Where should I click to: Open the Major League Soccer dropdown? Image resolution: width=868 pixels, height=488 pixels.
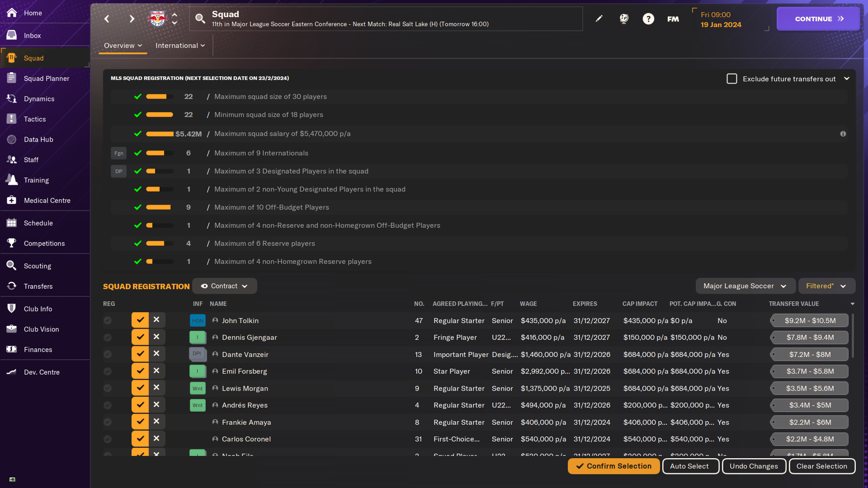745,286
